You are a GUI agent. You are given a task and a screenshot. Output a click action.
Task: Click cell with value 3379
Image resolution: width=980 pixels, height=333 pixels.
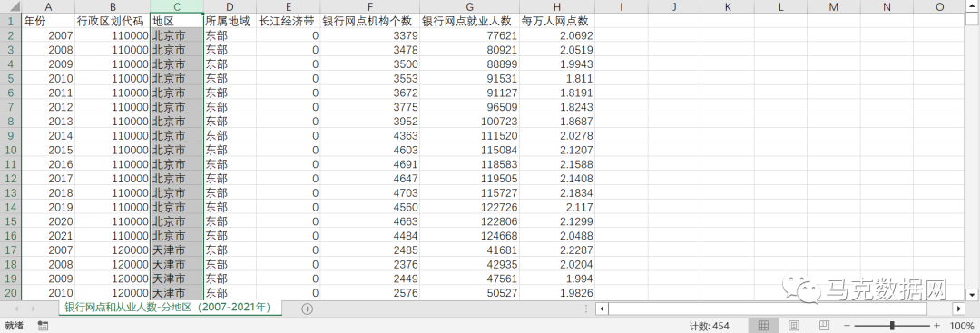370,35
